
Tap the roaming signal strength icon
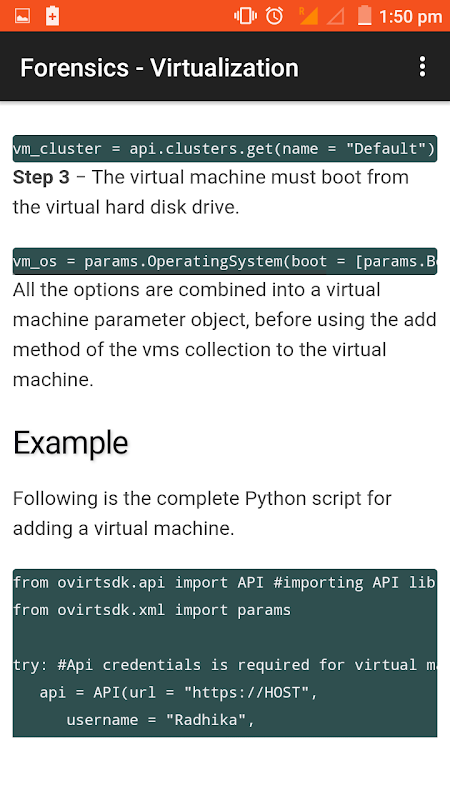[x=308, y=16]
